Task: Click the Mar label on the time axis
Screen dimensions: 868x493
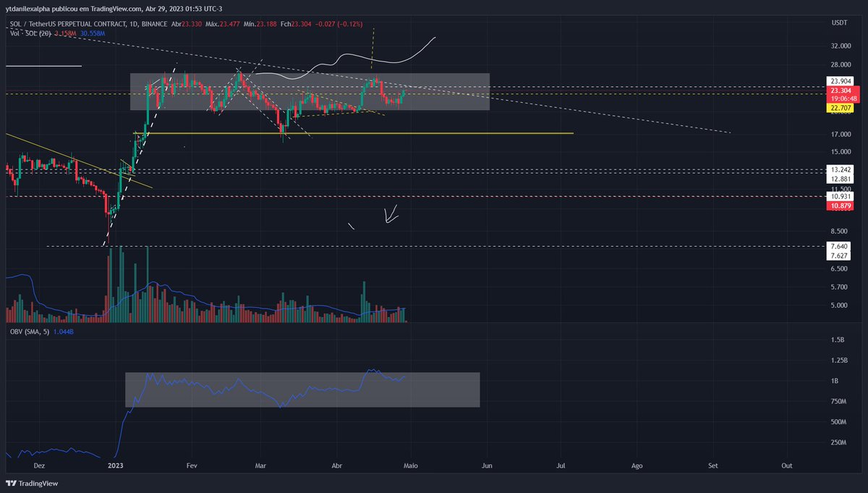Action: pyautogui.click(x=260, y=467)
